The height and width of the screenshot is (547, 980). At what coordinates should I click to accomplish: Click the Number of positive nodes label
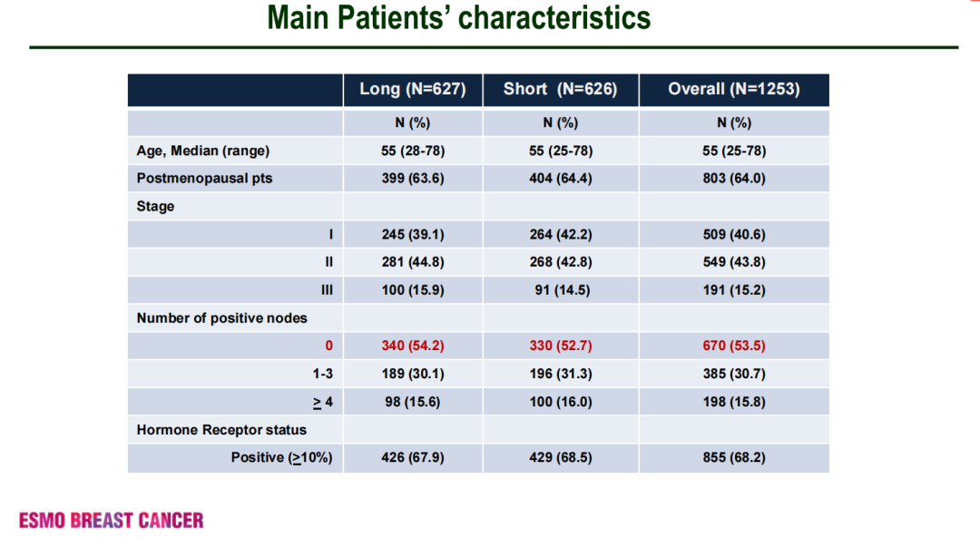[x=222, y=318]
